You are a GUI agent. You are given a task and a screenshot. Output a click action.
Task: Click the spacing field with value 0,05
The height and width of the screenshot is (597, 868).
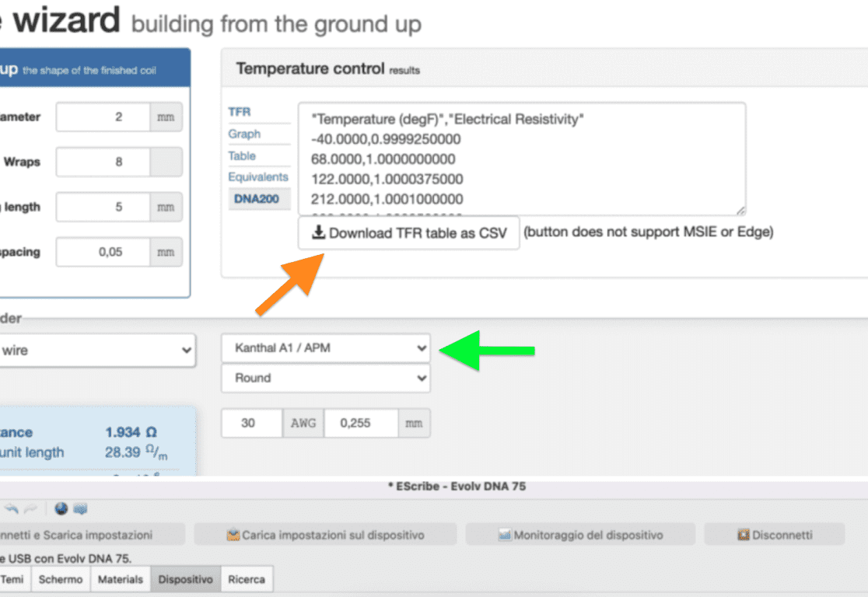coord(103,252)
